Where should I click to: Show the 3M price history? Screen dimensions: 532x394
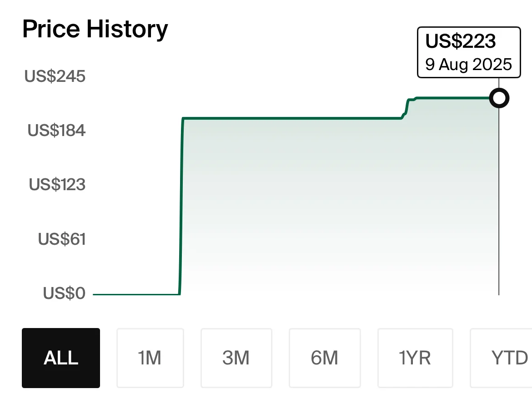pos(236,358)
